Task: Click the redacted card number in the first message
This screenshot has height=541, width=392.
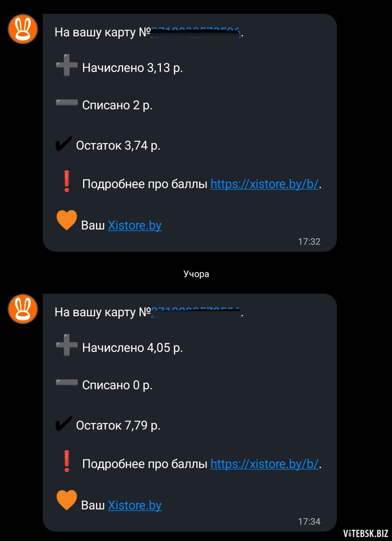Action: coord(196,33)
